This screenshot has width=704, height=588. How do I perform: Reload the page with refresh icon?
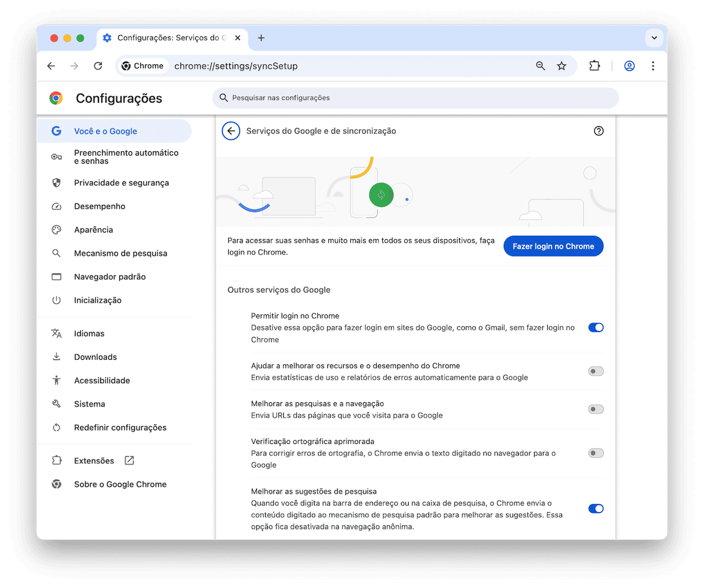tap(98, 66)
